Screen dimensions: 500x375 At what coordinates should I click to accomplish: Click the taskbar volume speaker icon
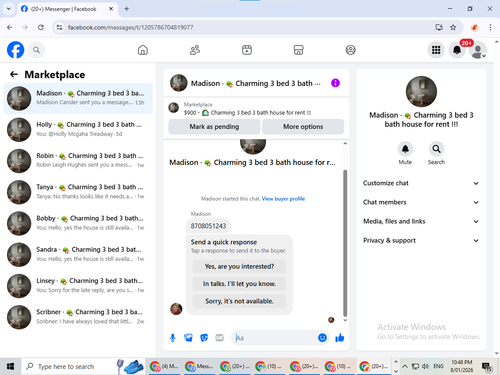coord(425,366)
